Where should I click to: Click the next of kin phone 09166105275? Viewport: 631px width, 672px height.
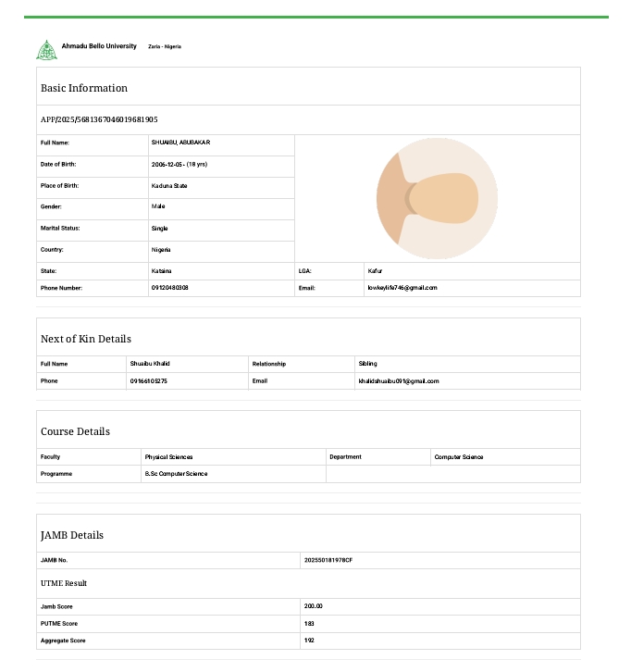(149, 381)
